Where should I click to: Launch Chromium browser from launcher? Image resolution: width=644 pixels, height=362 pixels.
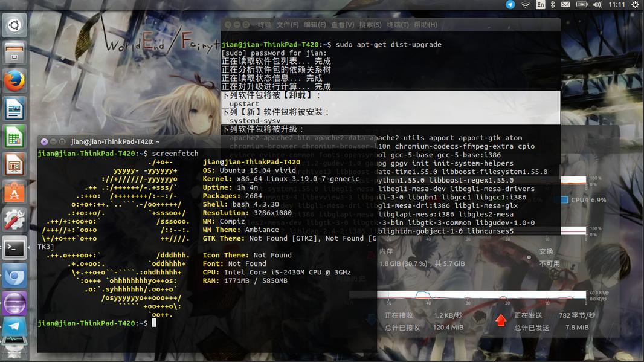[14, 276]
